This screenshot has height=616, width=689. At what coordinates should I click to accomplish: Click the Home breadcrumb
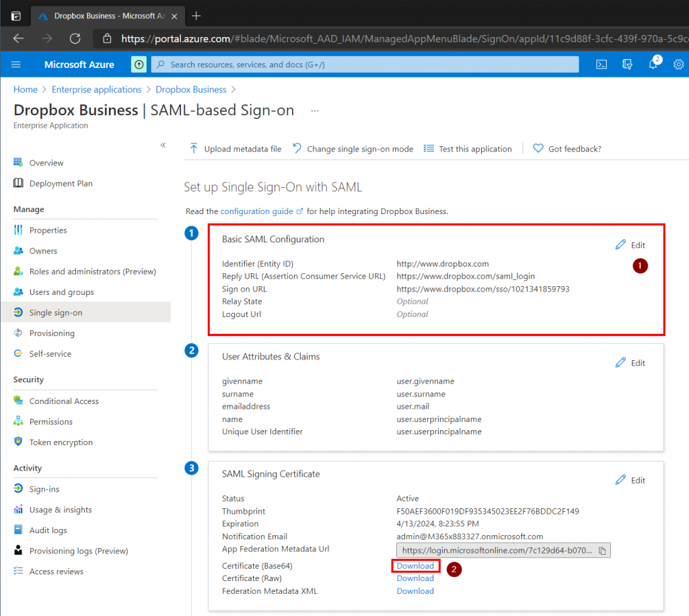26,90
